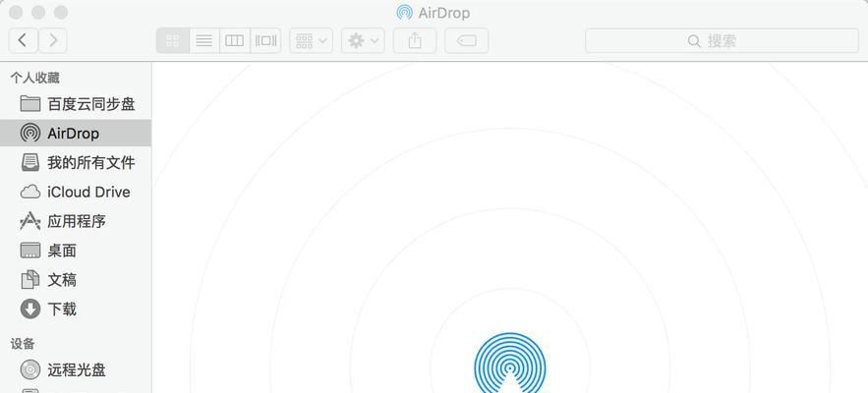Click the 桌面 desktop icon
Viewport: 868px width, 393px height.
(29, 251)
